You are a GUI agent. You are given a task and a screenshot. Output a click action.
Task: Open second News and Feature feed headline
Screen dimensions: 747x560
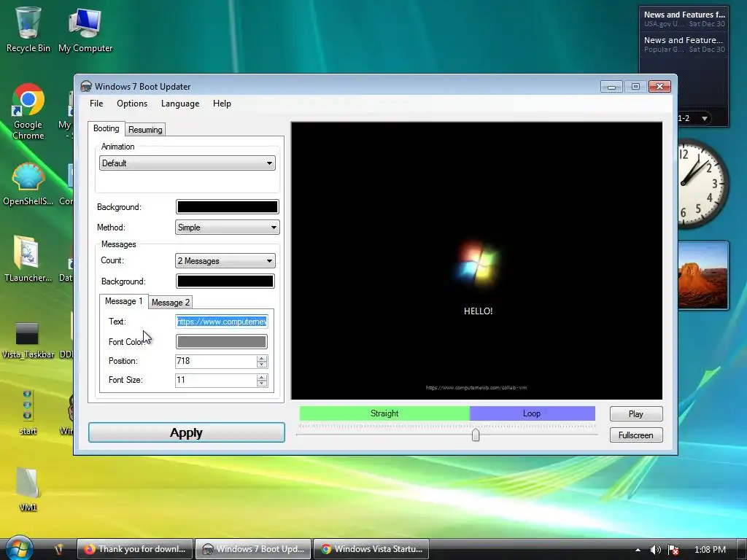click(x=683, y=40)
